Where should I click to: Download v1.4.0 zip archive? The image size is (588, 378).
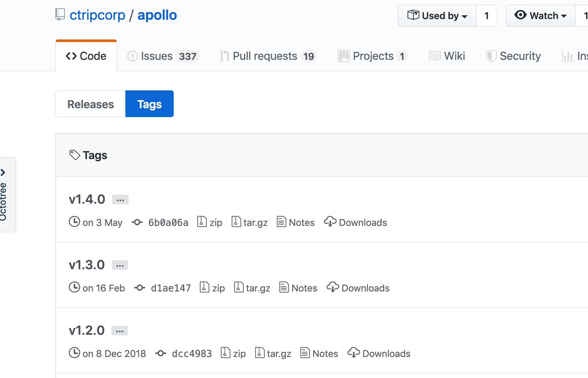216,222
